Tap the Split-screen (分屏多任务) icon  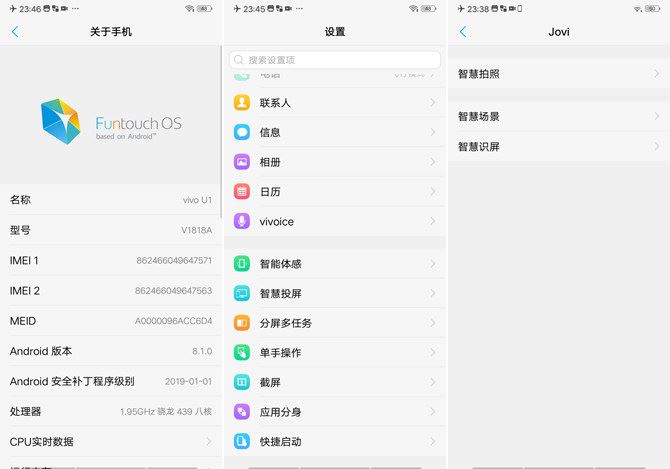pos(242,323)
